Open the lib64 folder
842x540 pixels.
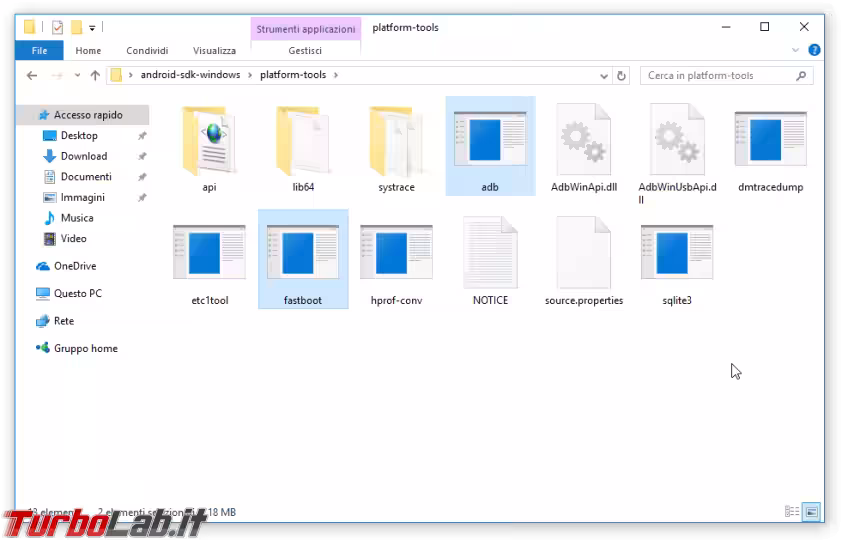point(303,148)
